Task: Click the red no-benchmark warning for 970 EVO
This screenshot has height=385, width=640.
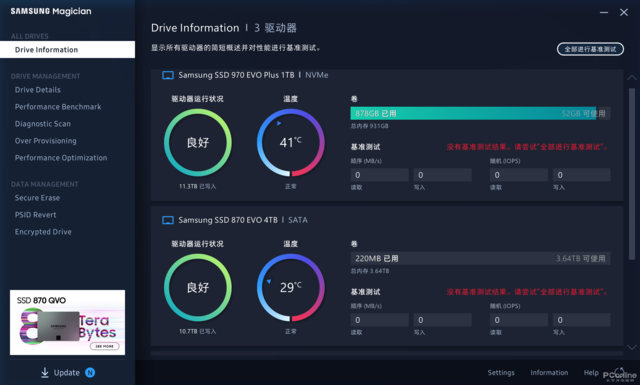Action: [x=527, y=147]
